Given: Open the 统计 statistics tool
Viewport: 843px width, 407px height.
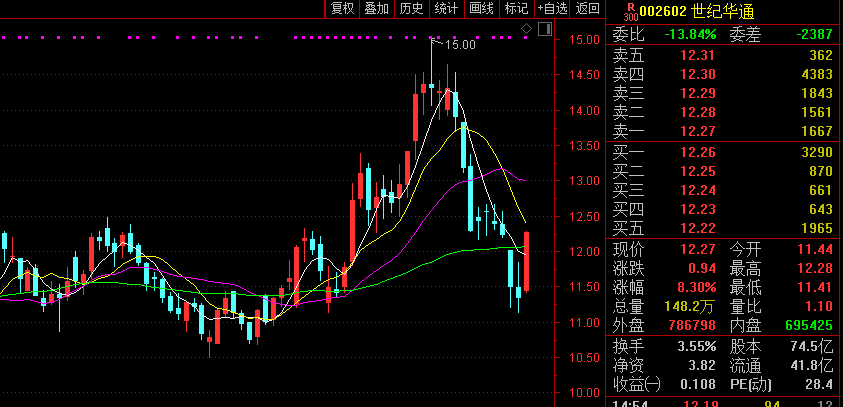Looking at the screenshot, I should pyautogui.click(x=446, y=9).
